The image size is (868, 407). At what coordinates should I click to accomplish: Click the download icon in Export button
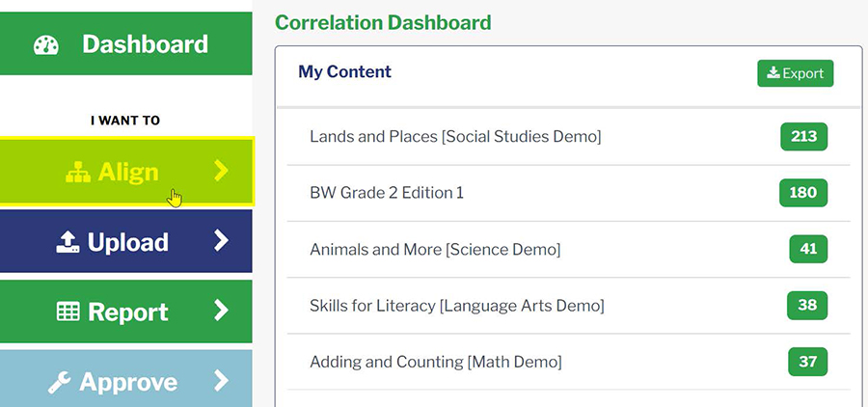point(773,73)
